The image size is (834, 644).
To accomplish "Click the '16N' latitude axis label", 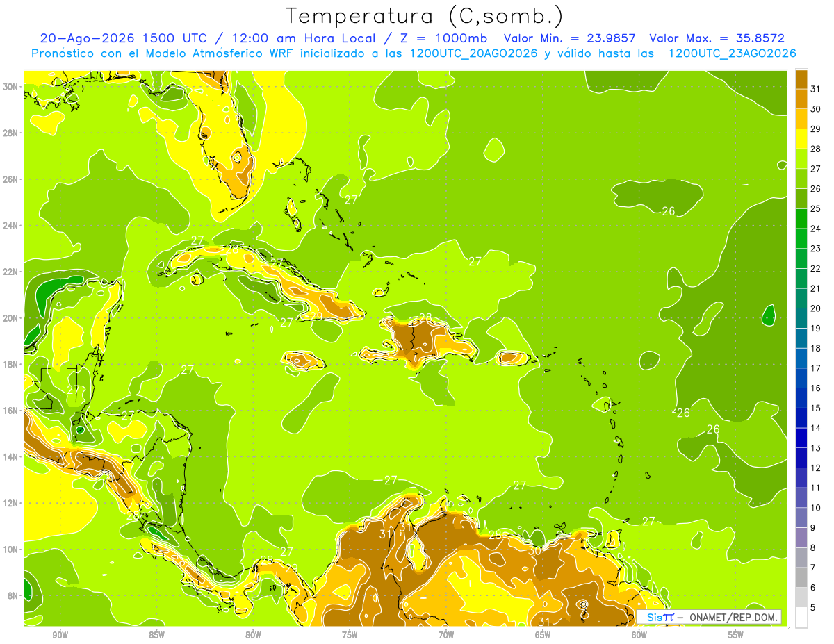I will click(x=10, y=411).
